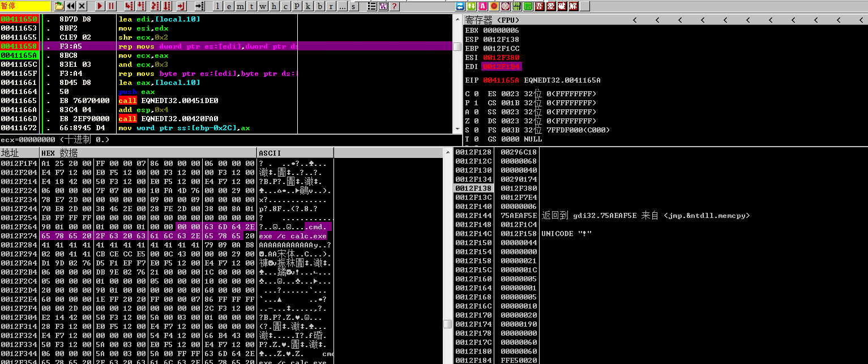The height and width of the screenshot is (364, 868).
Task: Open Executable modules with the e button
Action: click(229, 6)
